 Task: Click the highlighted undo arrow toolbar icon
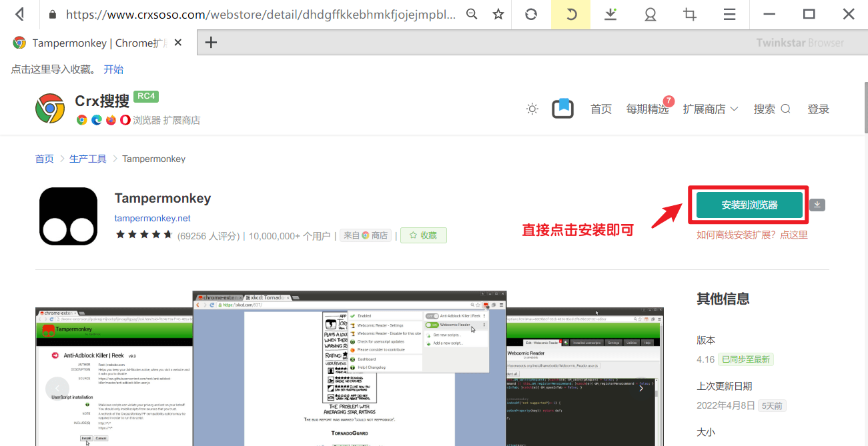pyautogui.click(x=571, y=14)
